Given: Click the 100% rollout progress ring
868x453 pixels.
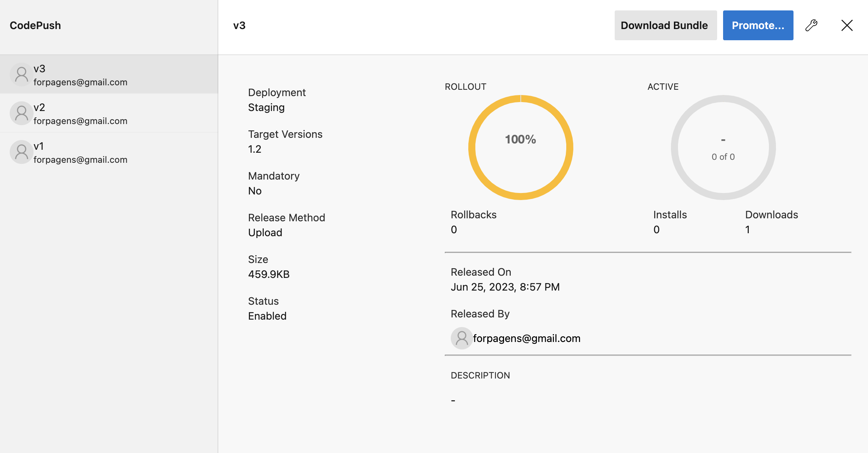Looking at the screenshot, I should click(520, 148).
